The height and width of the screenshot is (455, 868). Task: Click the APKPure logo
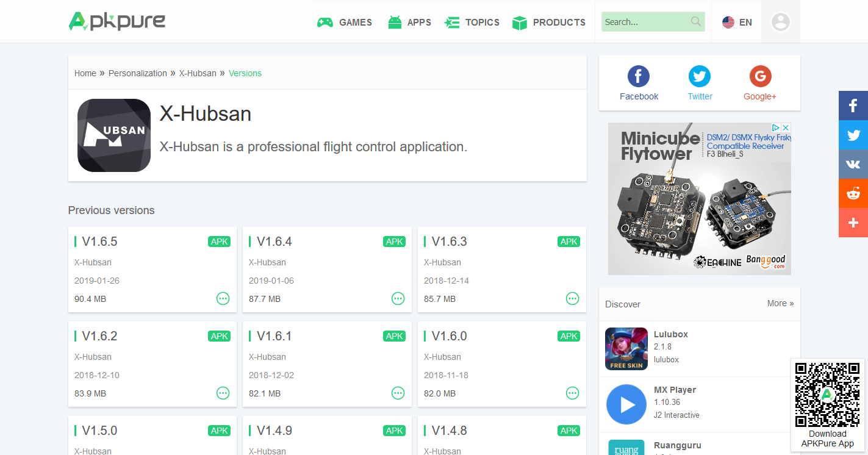tap(117, 21)
